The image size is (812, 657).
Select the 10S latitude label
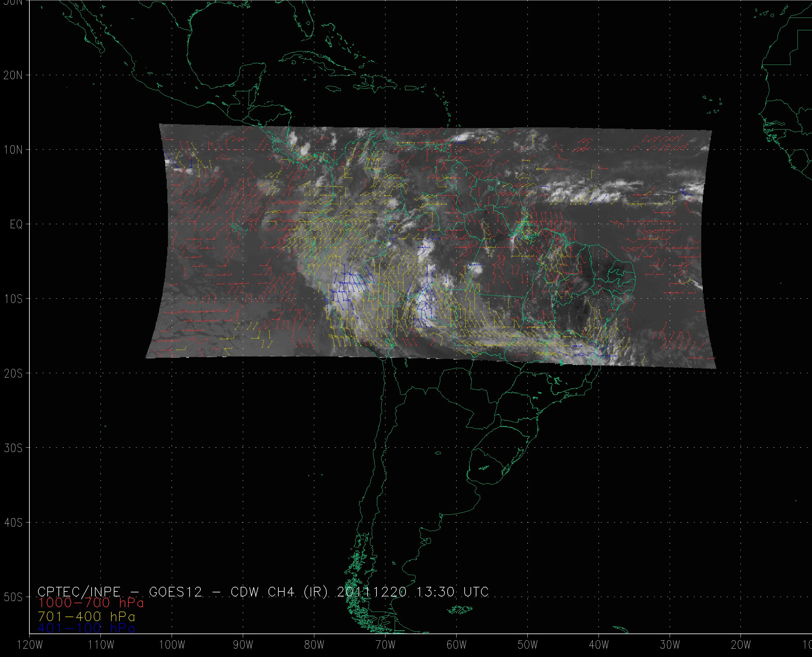13,299
